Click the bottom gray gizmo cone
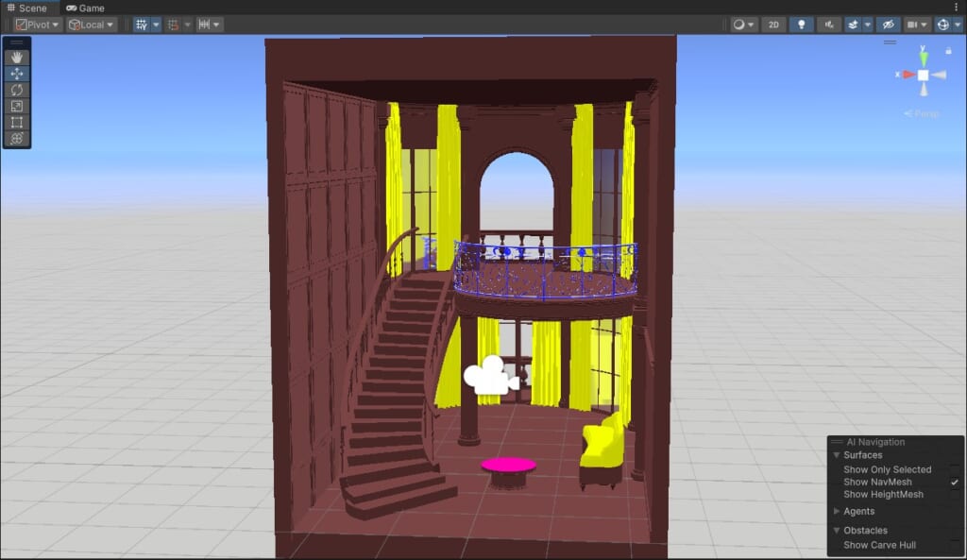Screen dimensions: 967x560 pos(924,90)
